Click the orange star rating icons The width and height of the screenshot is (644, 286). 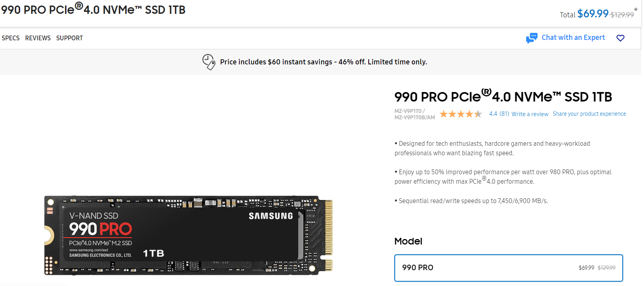point(460,114)
